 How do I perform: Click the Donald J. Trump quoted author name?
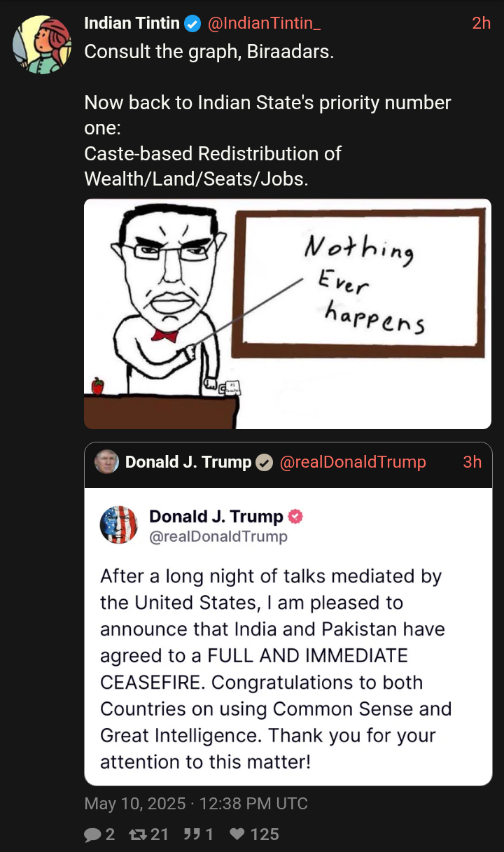click(x=188, y=462)
